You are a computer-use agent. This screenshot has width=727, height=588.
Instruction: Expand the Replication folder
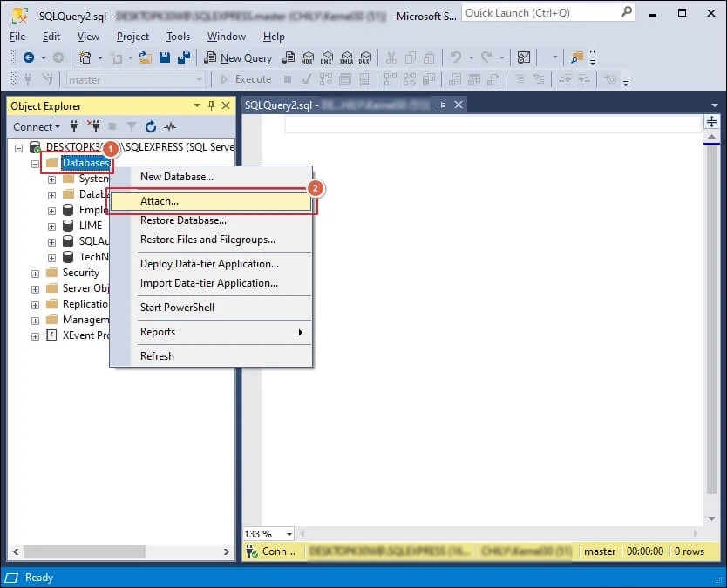point(35,306)
